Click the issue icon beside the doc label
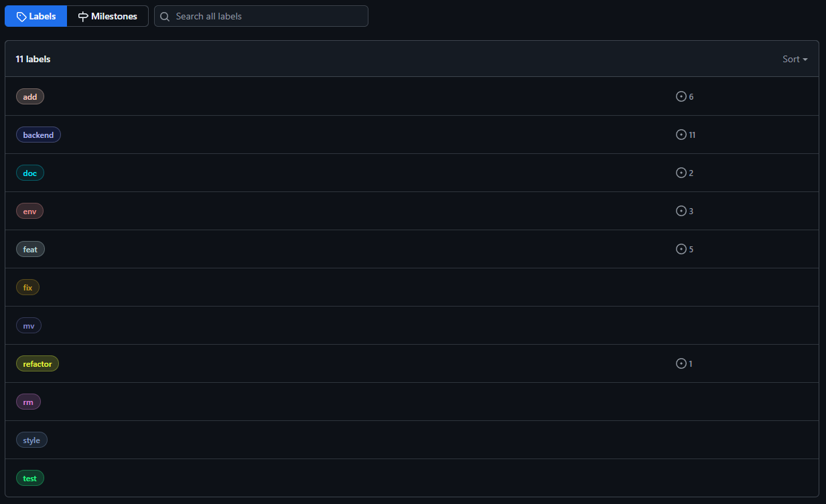 click(680, 172)
